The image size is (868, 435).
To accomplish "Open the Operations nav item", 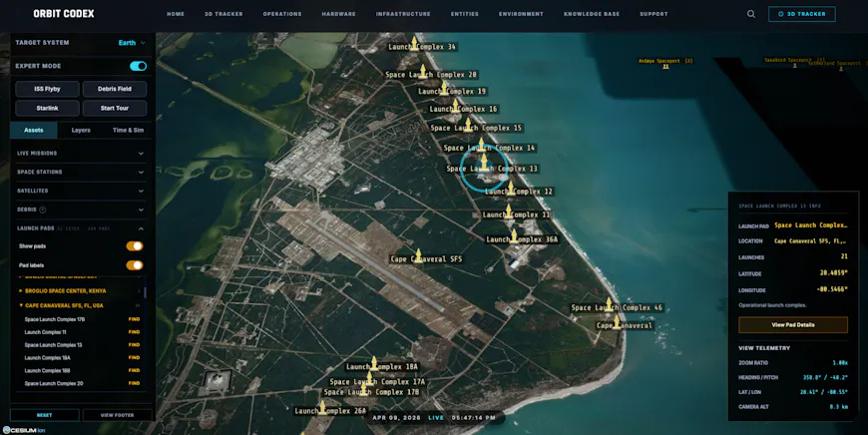I will tap(282, 14).
